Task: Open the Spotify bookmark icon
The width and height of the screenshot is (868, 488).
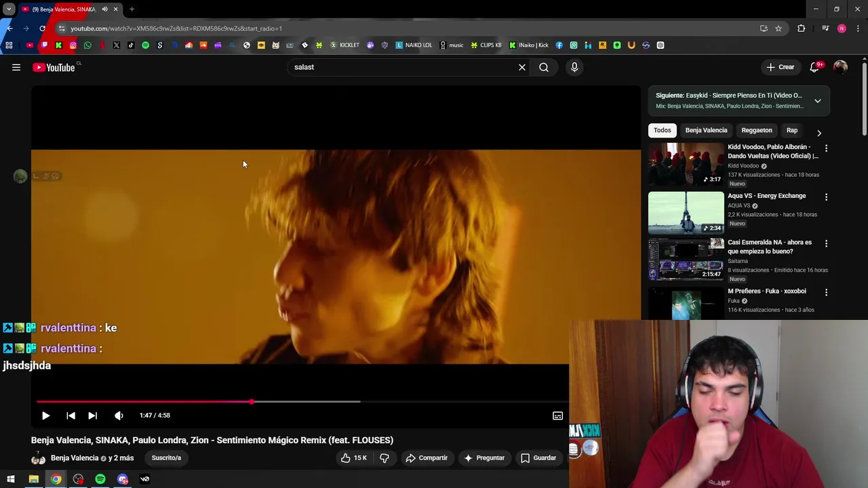Action: [x=145, y=45]
